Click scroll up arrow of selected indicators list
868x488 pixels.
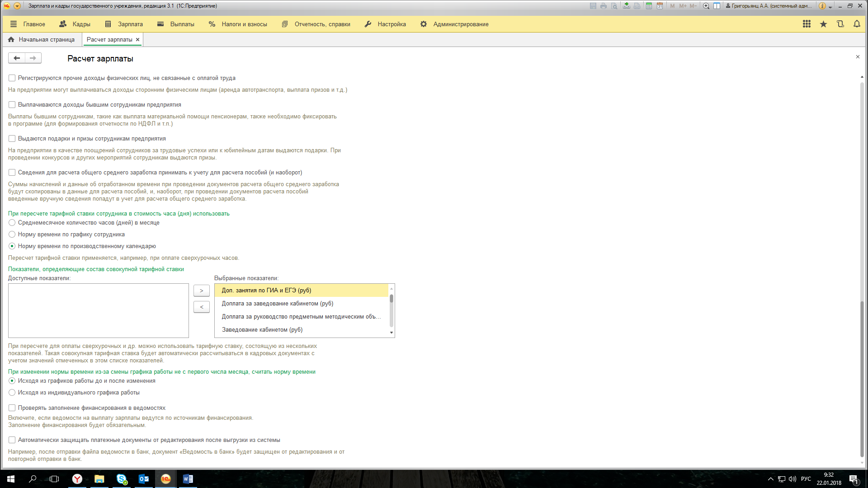click(392, 288)
